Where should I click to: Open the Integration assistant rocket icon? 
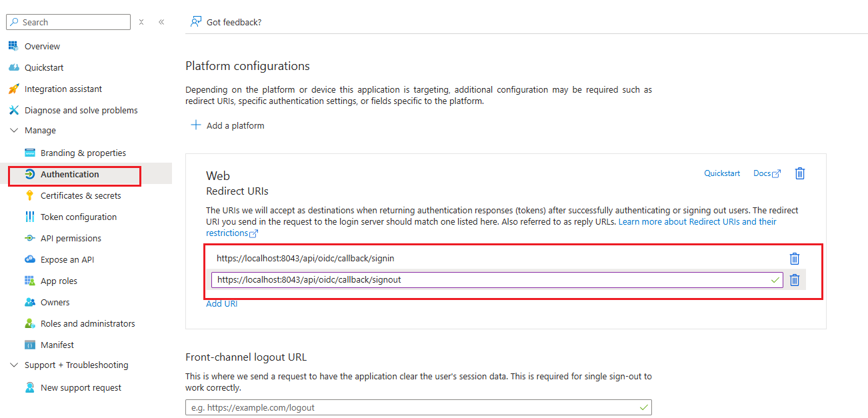click(x=13, y=89)
